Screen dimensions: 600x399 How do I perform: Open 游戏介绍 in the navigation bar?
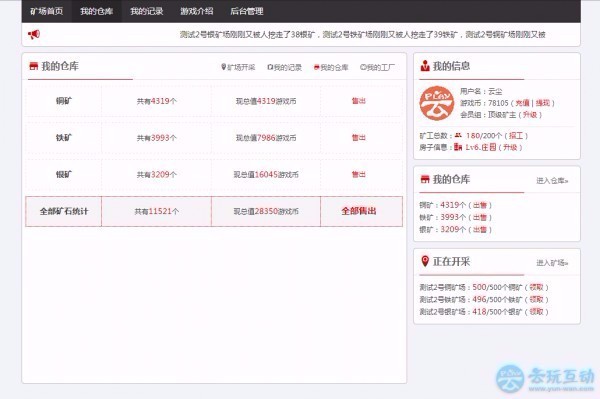click(197, 11)
